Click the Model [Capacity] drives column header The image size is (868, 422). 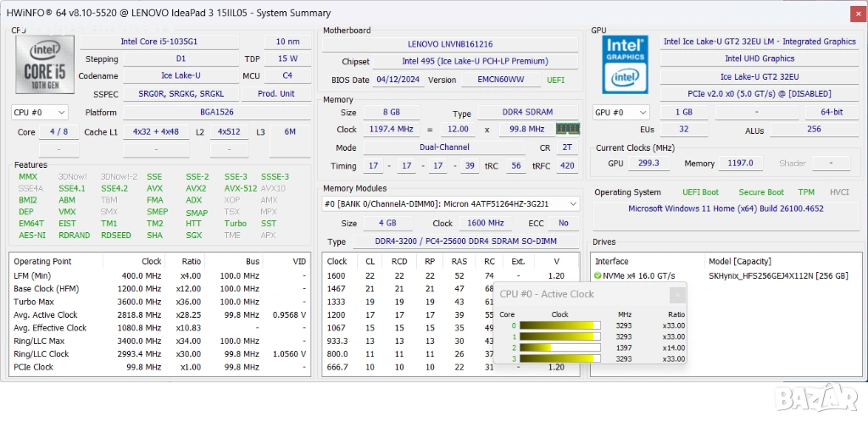click(x=745, y=262)
